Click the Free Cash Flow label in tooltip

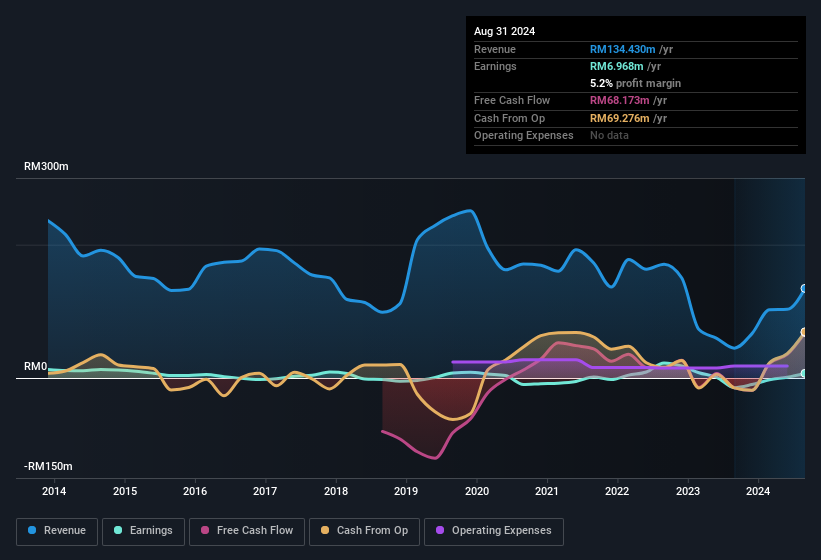[512, 100]
